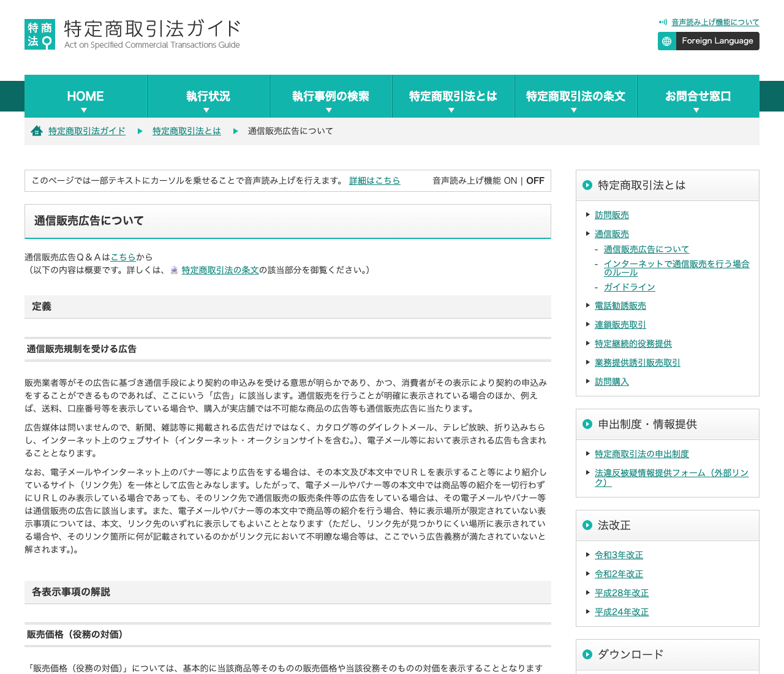Click the document icon before 特定商取引法の条文 link
This screenshot has height=674, width=784.
point(175,270)
